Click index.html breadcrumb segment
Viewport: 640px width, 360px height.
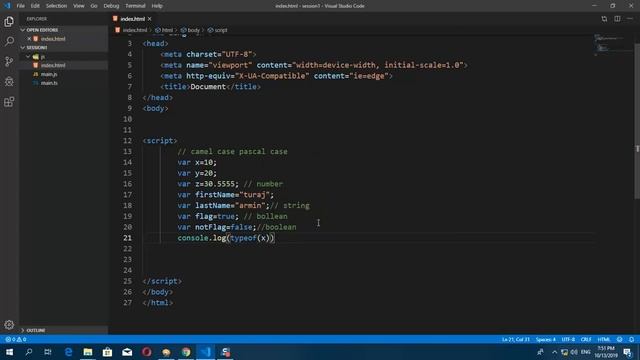(x=135, y=30)
